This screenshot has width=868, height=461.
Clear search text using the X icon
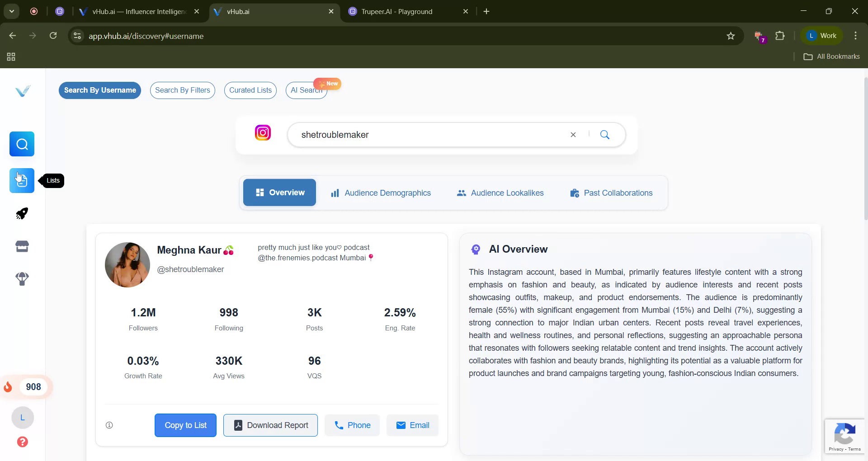[573, 134]
